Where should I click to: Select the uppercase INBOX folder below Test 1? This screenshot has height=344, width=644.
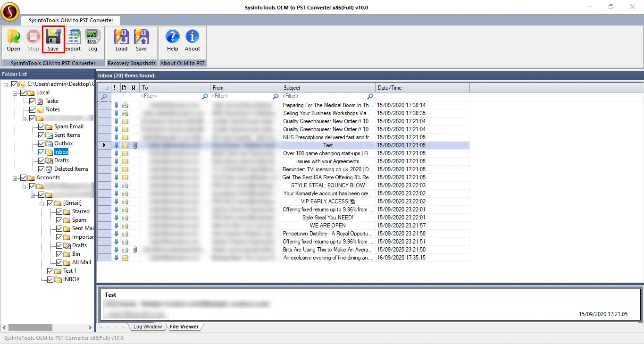click(x=72, y=279)
